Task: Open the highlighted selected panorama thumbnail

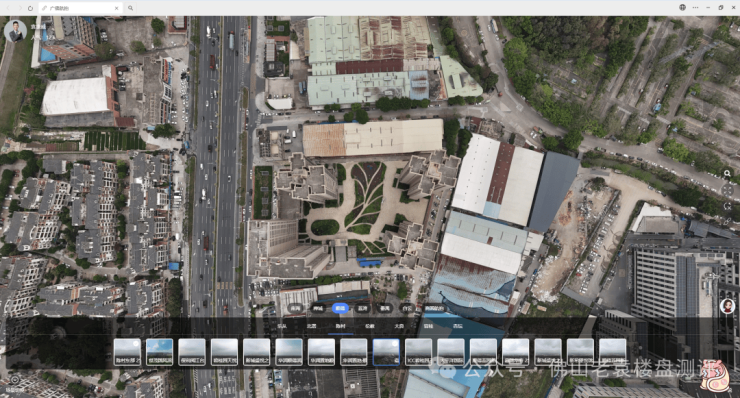Action: (x=386, y=352)
